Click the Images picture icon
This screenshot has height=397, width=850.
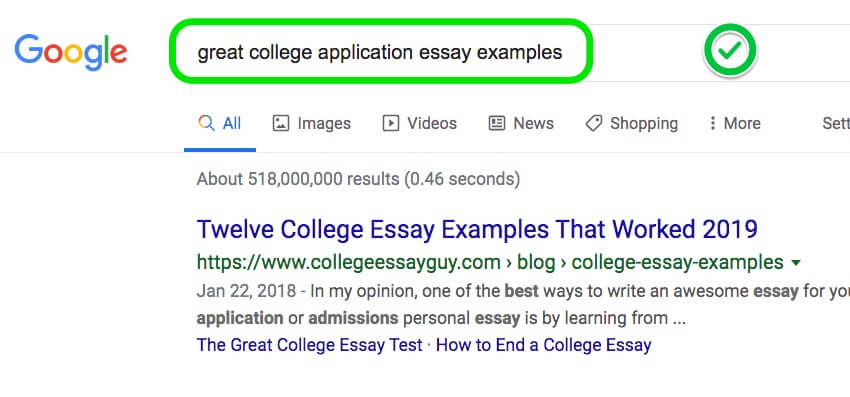point(280,123)
